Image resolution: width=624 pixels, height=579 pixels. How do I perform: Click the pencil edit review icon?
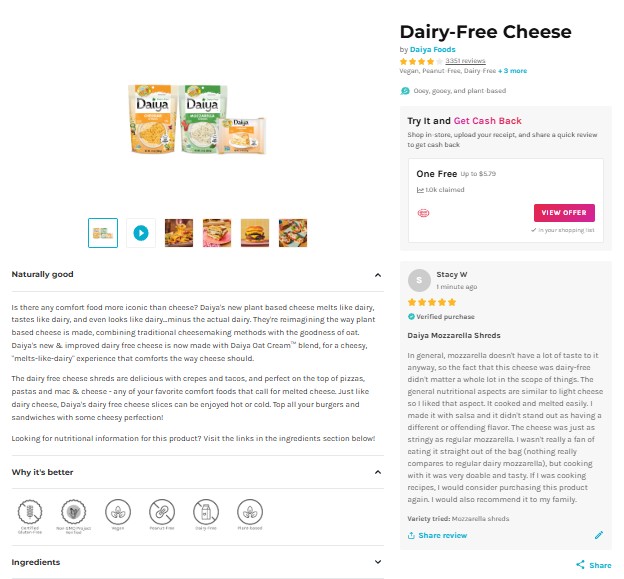pos(599,535)
